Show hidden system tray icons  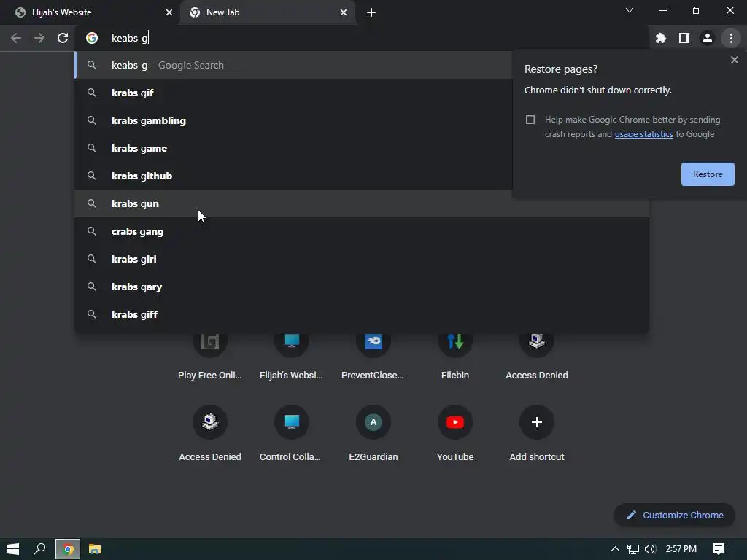click(x=615, y=549)
